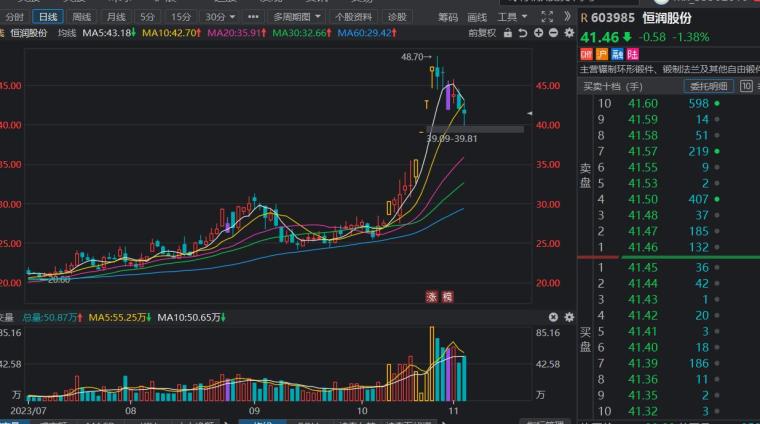The height and width of the screenshot is (424, 760).
Task: Enter fullscreen chart mode icon
Action: pyautogui.click(x=547, y=16)
